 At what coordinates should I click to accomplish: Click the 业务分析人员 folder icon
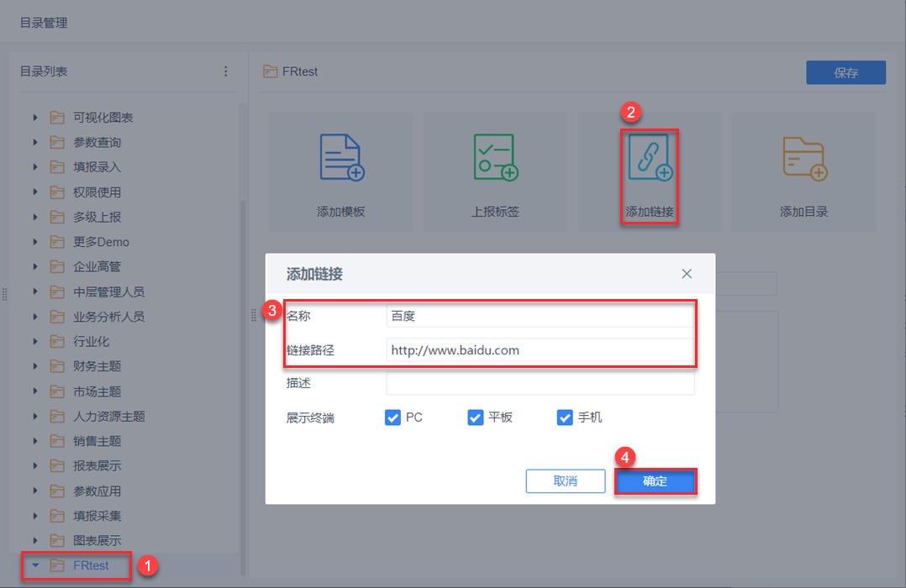point(57,318)
